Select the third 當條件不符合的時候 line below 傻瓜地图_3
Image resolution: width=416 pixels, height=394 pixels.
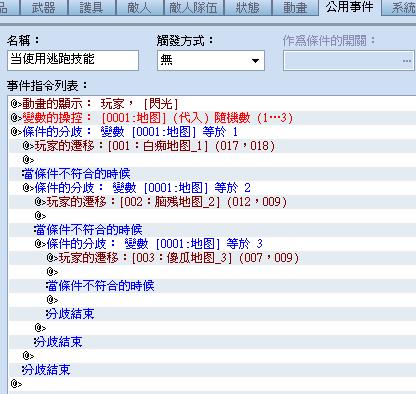pos(213,286)
